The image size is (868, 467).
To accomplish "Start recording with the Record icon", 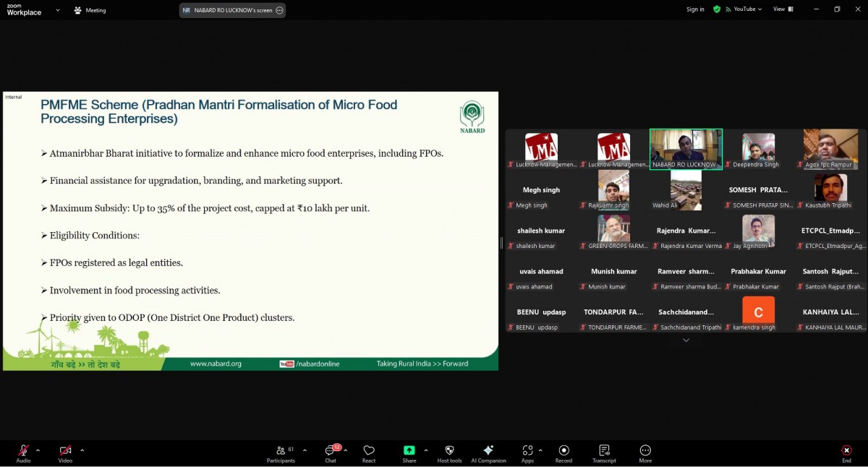I will coord(563,450).
